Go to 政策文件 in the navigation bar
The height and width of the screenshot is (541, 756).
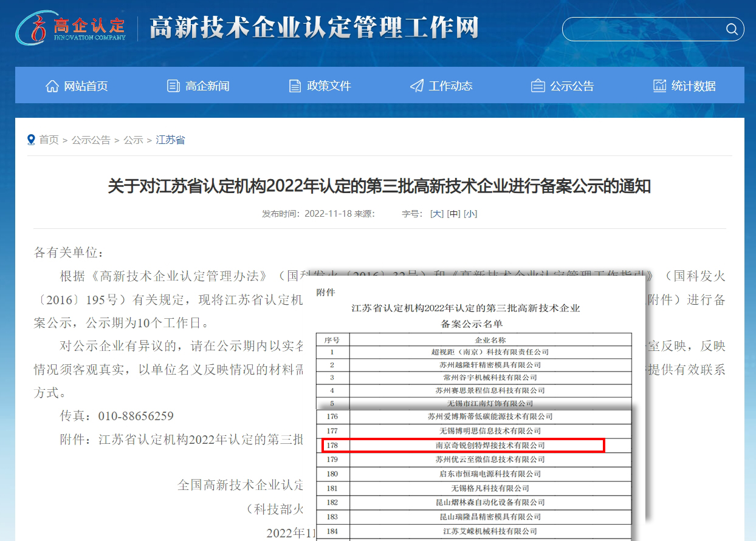click(329, 86)
